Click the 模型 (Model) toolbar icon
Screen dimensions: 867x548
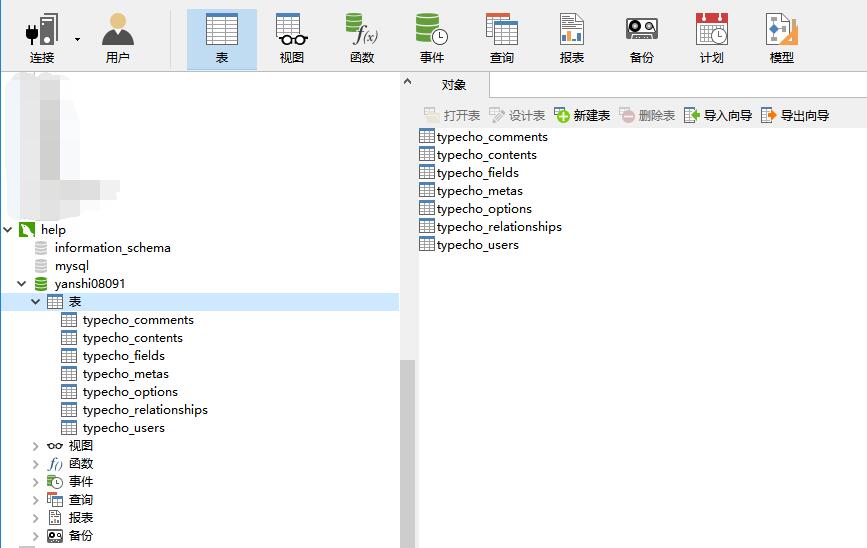[x=781, y=39]
